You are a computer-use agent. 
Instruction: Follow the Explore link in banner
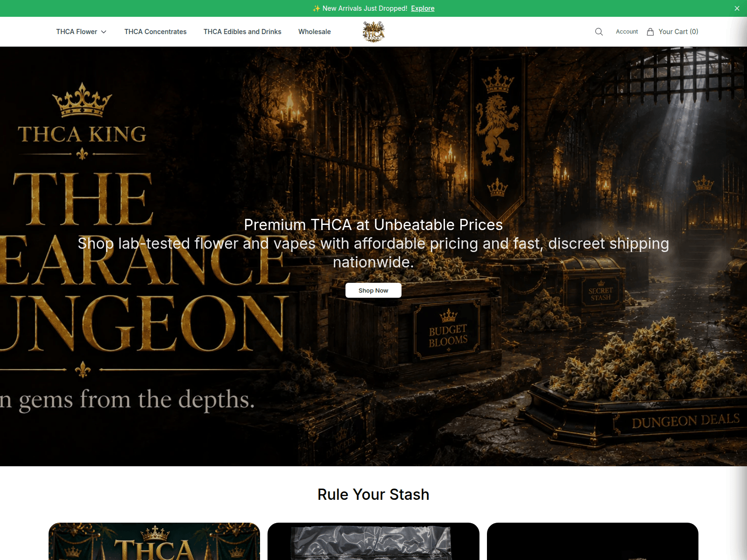tap(423, 8)
